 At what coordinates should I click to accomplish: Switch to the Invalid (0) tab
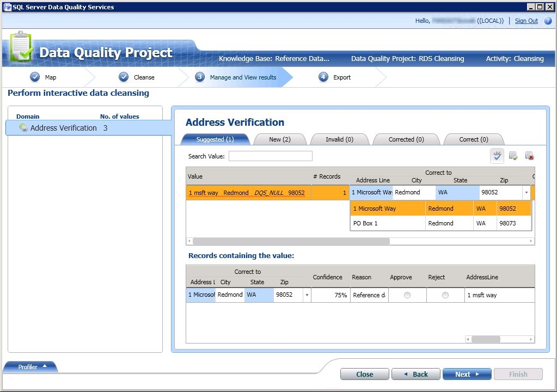[339, 139]
